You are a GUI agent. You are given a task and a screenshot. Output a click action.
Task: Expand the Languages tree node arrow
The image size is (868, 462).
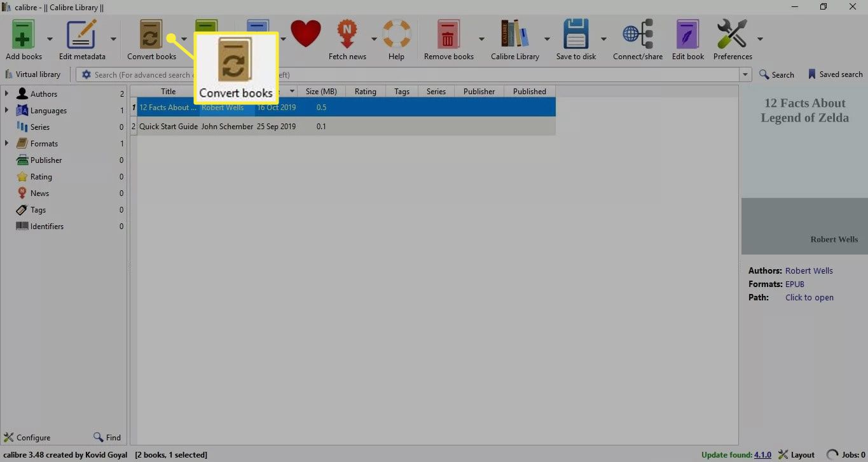(x=6, y=110)
